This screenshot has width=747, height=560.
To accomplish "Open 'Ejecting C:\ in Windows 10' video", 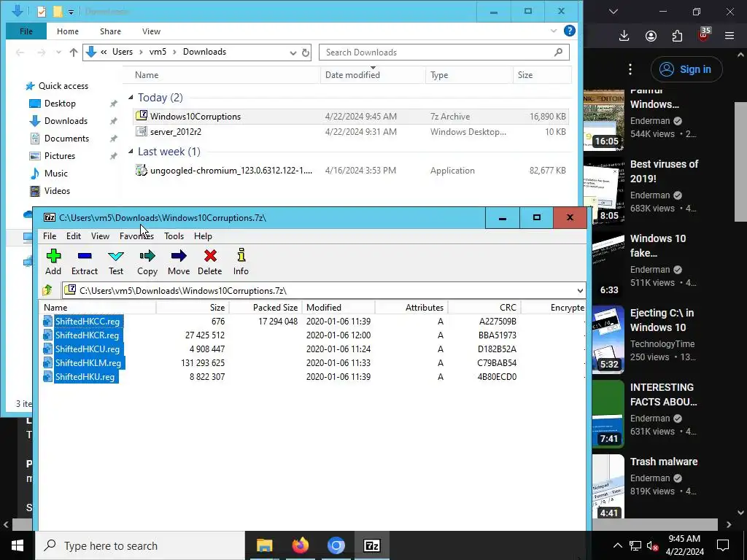I will click(x=662, y=320).
